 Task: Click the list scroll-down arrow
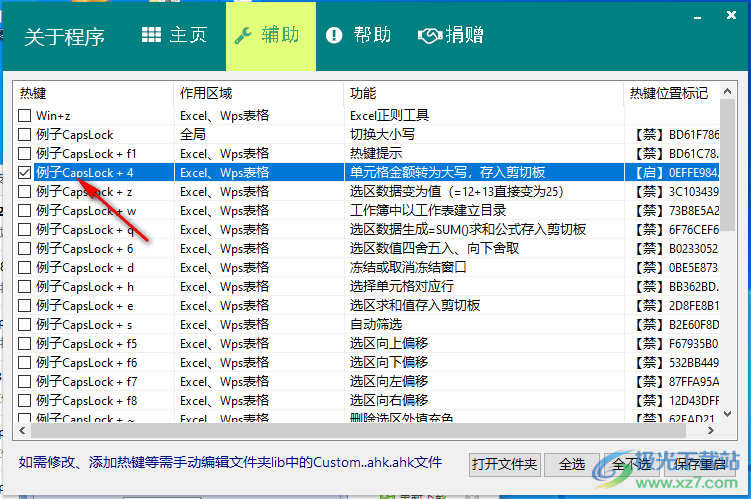728,414
